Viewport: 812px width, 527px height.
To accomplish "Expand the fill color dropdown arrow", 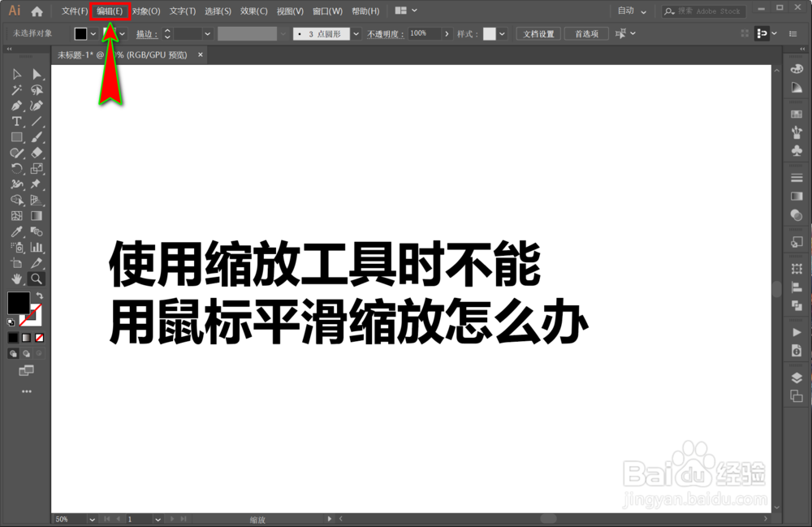I will pos(93,33).
